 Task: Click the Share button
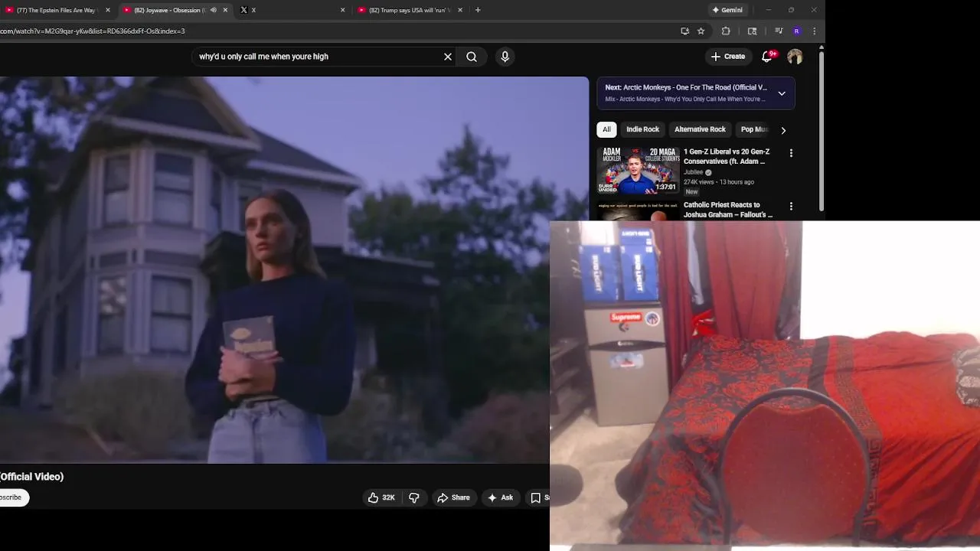453,497
